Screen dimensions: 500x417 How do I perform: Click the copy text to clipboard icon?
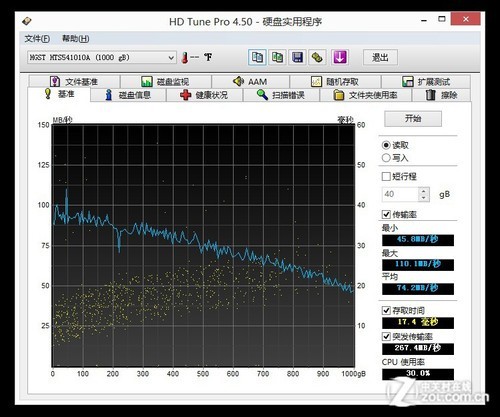(257, 57)
